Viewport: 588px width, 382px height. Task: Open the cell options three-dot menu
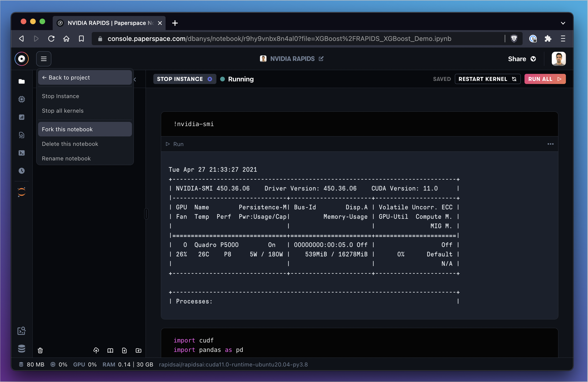click(550, 144)
